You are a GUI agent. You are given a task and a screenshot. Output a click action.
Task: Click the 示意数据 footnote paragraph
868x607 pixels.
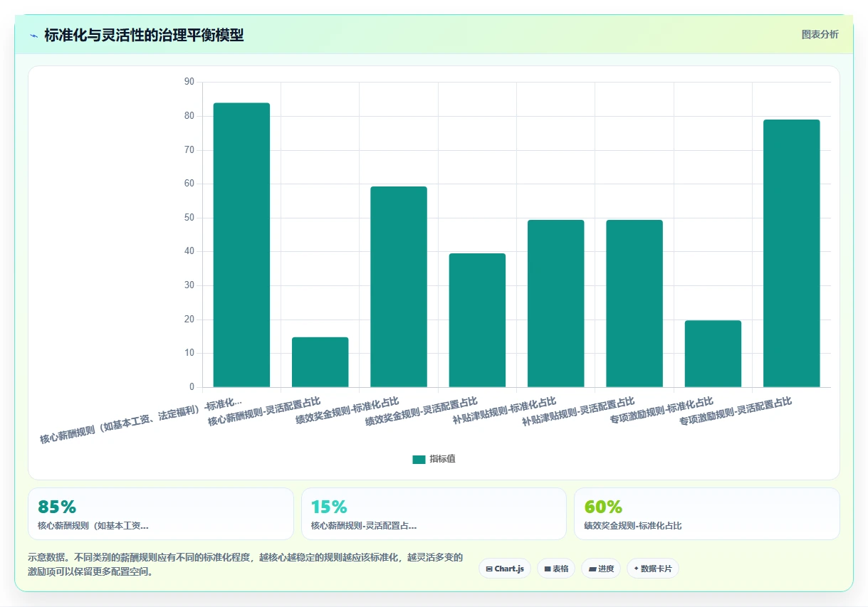tap(246, 564)
